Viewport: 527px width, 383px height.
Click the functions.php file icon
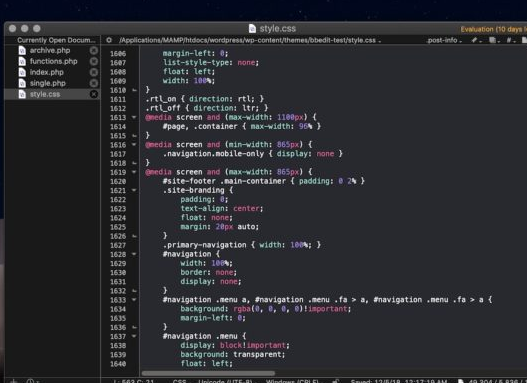(22, 61)
